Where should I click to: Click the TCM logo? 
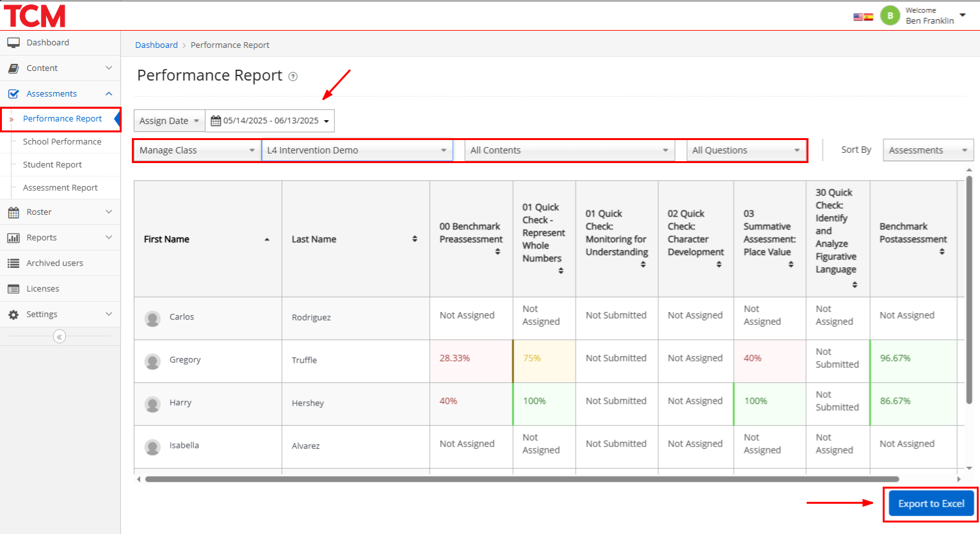click(x=35, y=16)
